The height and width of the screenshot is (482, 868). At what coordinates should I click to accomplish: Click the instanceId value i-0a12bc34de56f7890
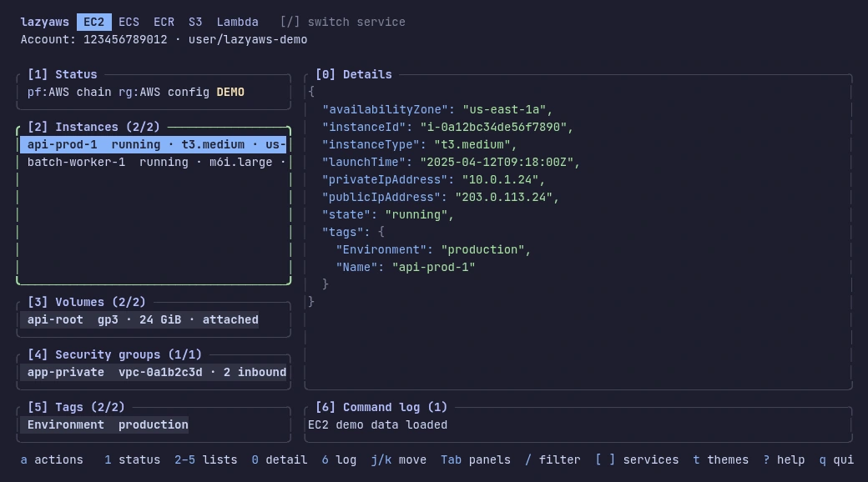point(493,128)
